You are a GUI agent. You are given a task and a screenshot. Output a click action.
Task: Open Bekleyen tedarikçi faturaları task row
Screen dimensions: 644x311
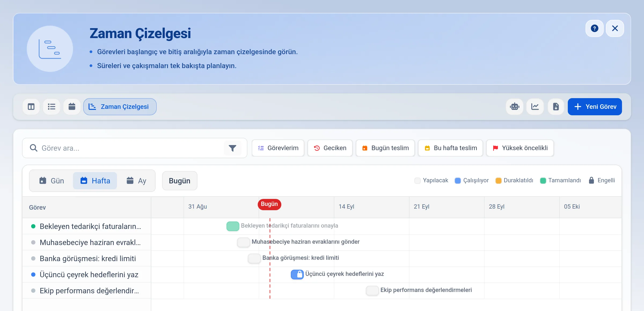tap(87, 226)
